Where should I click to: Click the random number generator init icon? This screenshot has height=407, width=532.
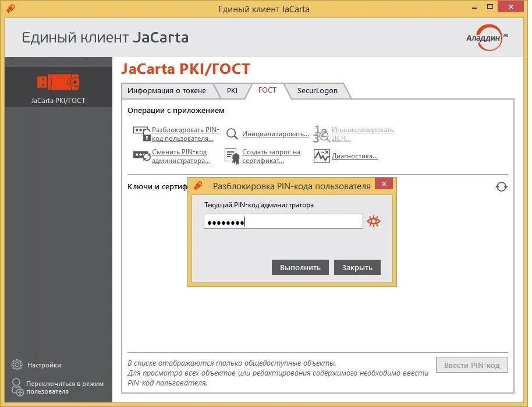click(x=321, y=134)
